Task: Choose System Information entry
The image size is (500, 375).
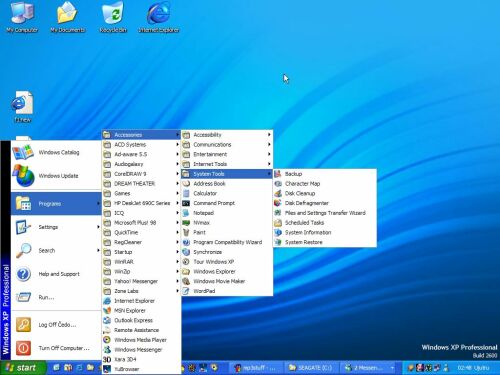Action: click(x=325, y=232)
